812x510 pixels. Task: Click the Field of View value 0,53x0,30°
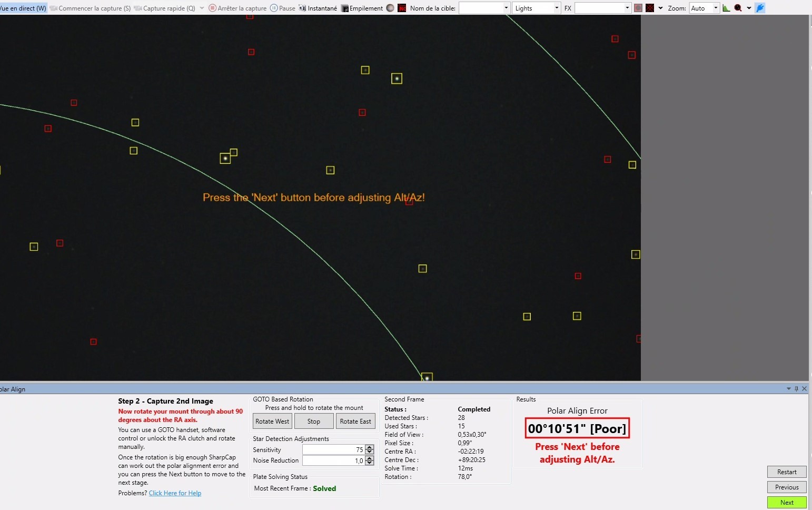tap(472, 435)
